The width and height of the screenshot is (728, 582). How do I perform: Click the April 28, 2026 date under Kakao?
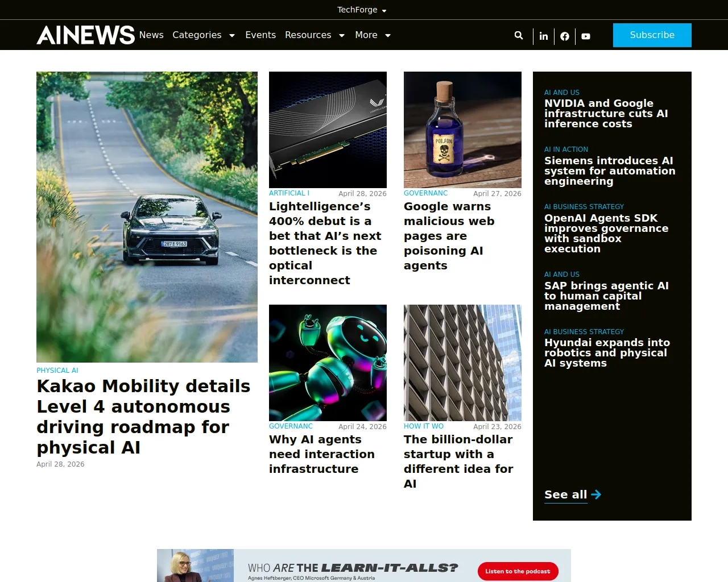(60, 464)
